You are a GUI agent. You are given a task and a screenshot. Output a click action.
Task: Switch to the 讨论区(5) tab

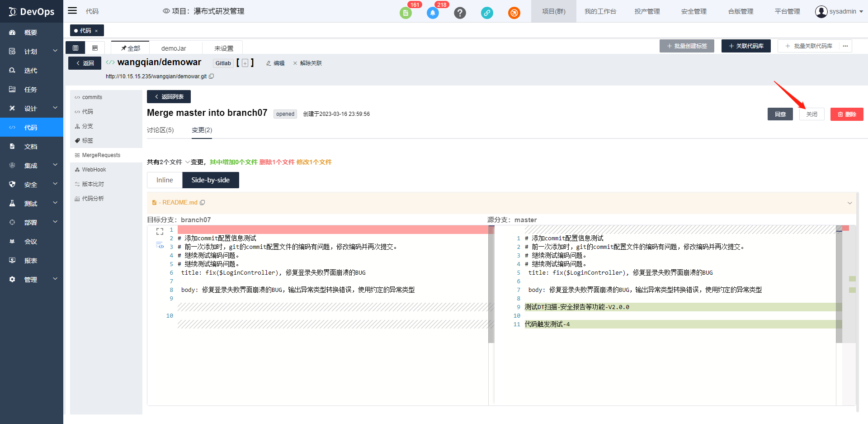[x=160, y=130]
